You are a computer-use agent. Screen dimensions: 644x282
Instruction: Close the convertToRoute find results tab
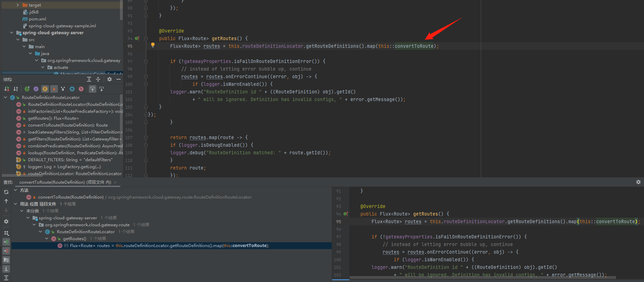point(115,182)
